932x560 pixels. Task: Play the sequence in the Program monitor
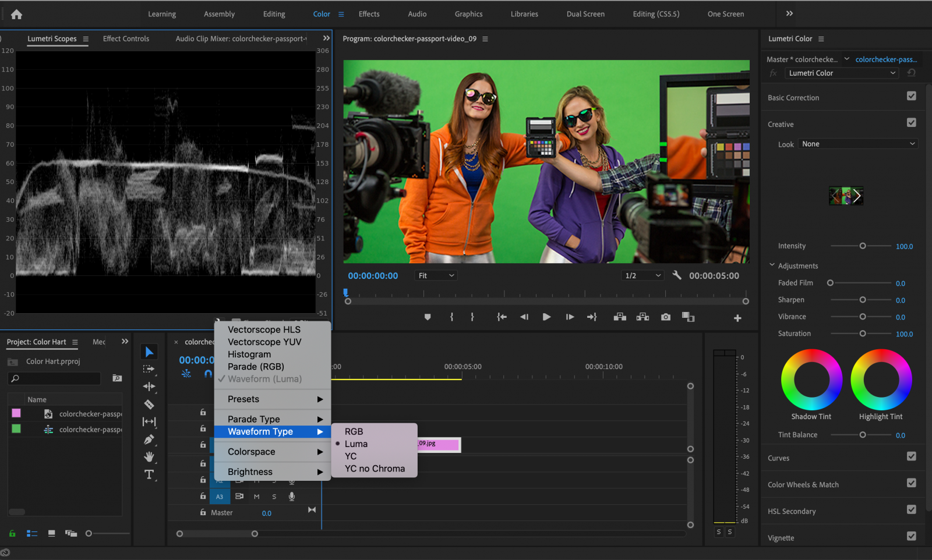pos(546,317)
